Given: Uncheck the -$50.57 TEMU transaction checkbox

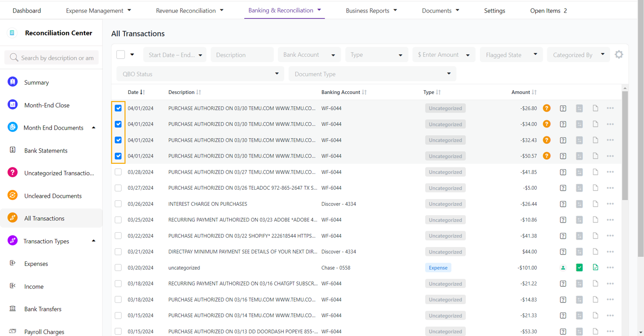Looking at the screenshot, I should (118, 156).
